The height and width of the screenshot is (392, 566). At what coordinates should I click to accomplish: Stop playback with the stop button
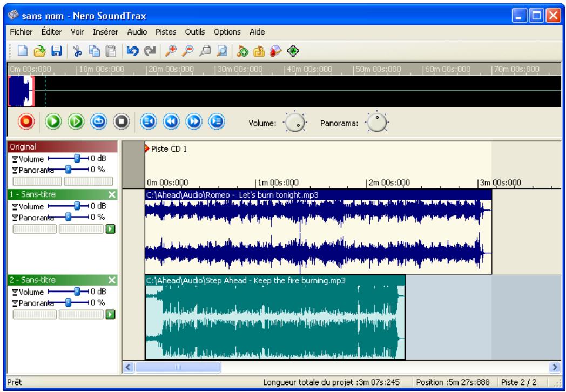122,121
